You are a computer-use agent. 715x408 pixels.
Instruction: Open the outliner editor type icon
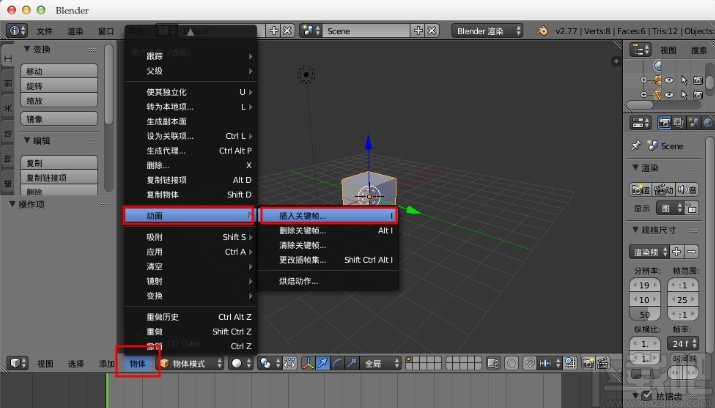(641, 50)
